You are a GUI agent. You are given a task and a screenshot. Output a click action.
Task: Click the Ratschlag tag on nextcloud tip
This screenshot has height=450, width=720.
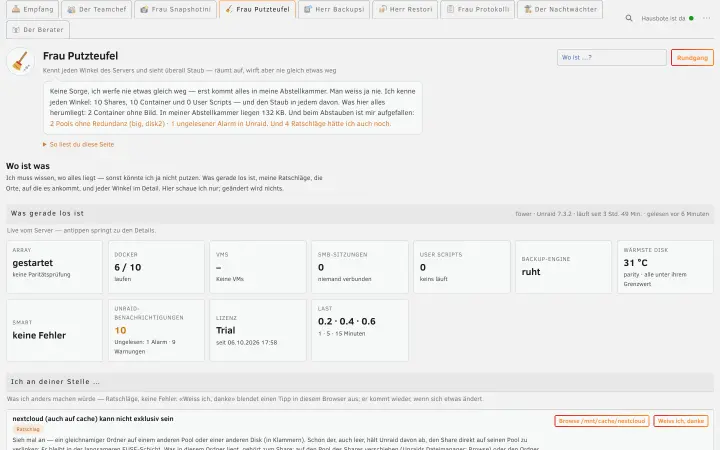[28, 429]
